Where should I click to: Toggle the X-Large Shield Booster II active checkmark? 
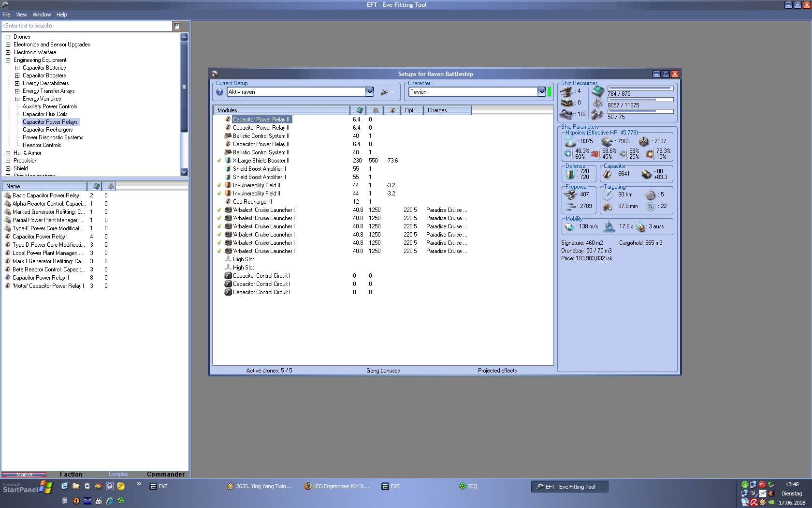[x=219, y=161]
